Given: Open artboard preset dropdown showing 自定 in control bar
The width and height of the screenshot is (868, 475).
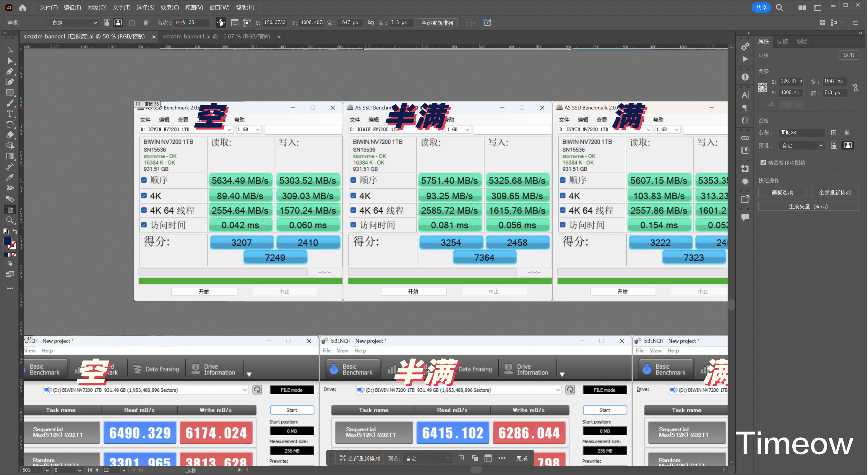Looking at the screenshot, I should click(x=74, y=23).
